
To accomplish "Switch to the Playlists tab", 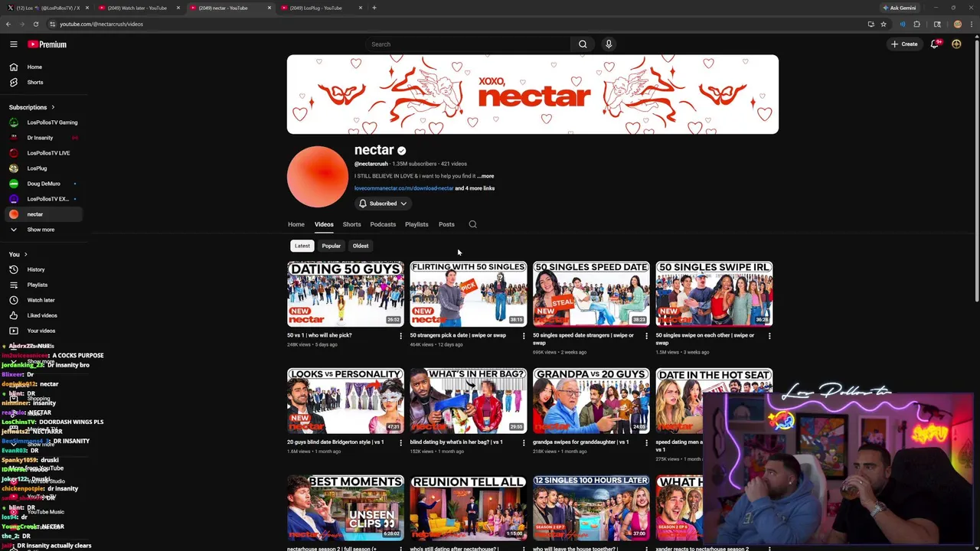I will [x=416, y=224].
